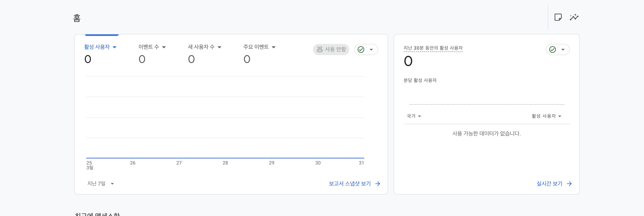Open the 지난 7일 date range dropdown
This screenshot has height=216, width=644.
(x=100, y=184)
